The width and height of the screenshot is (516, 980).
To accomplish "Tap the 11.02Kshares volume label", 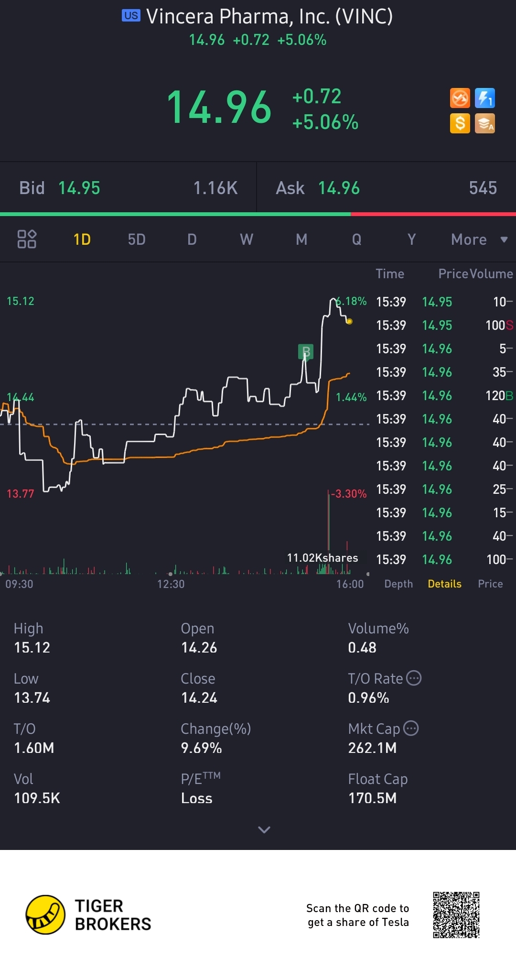I will click(x=322, y=557).
